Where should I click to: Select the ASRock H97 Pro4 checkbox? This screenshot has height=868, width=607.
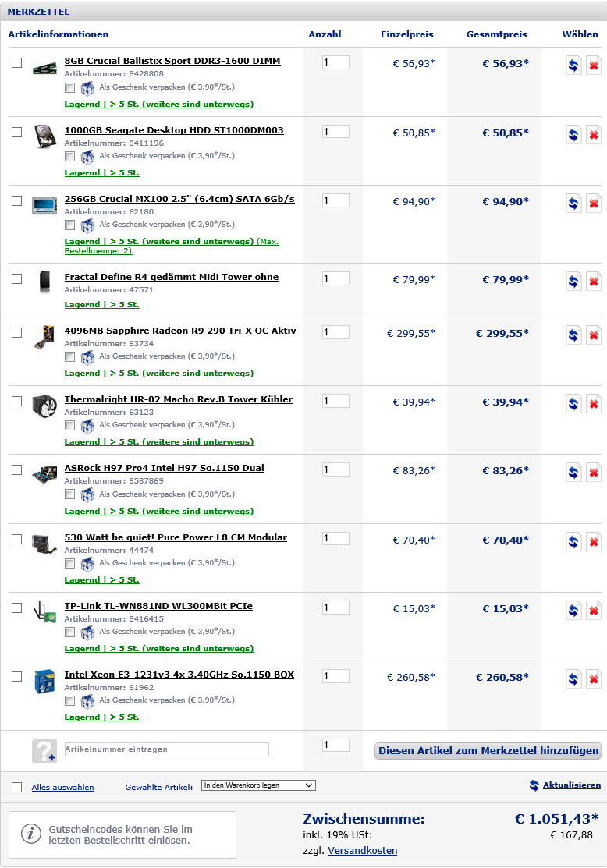pos(17,469)
